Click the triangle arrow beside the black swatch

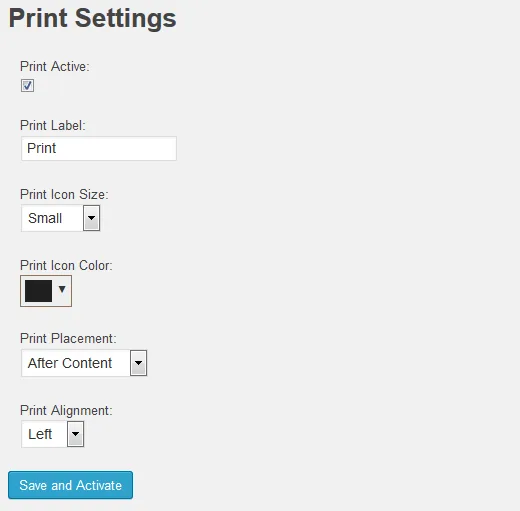pyautogui.click(x=62, y=289)
